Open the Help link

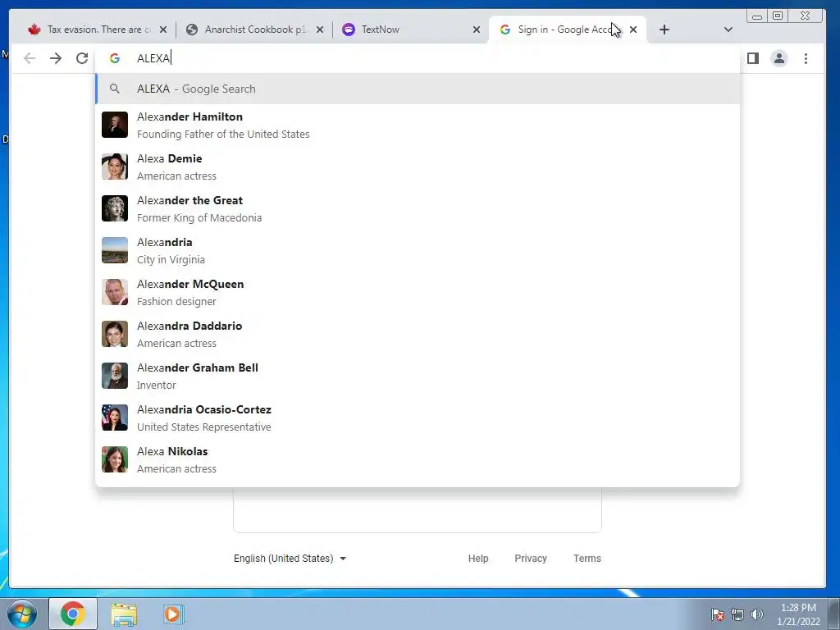[x=478, y=558]
